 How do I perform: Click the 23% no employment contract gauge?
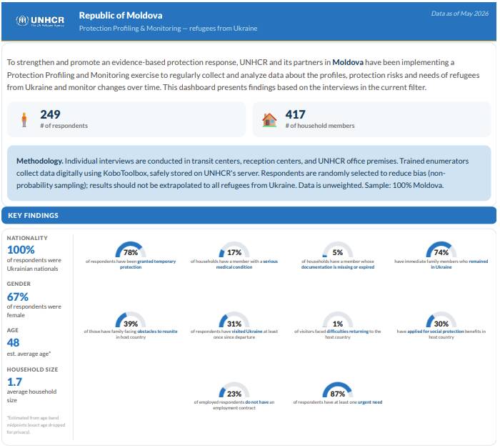[234, 390]
